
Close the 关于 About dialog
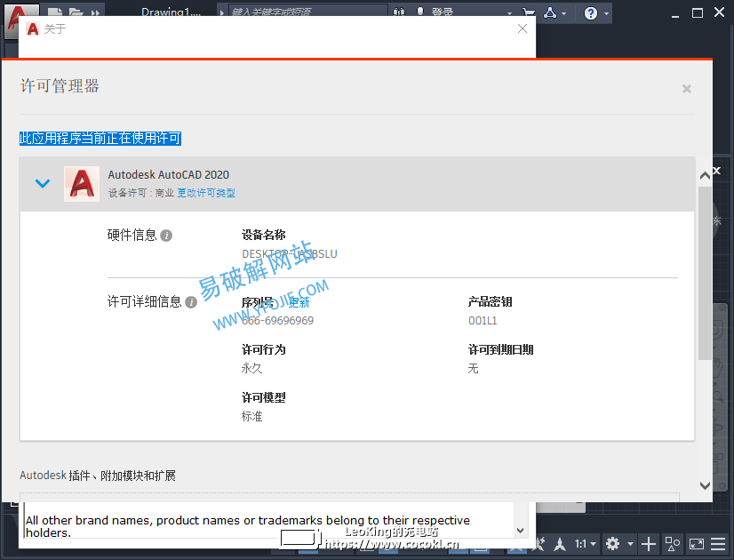pos(523,28)
